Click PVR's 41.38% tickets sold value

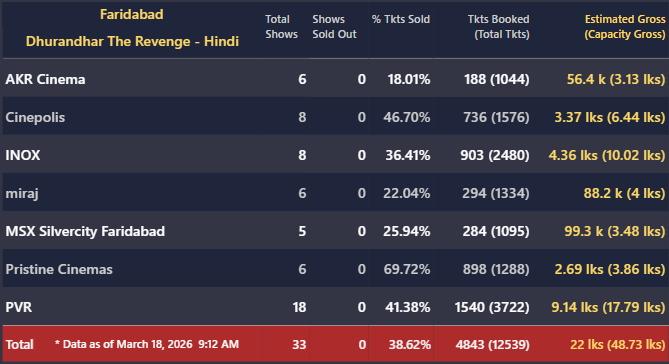pyautogui.click(x=407, y=307)
